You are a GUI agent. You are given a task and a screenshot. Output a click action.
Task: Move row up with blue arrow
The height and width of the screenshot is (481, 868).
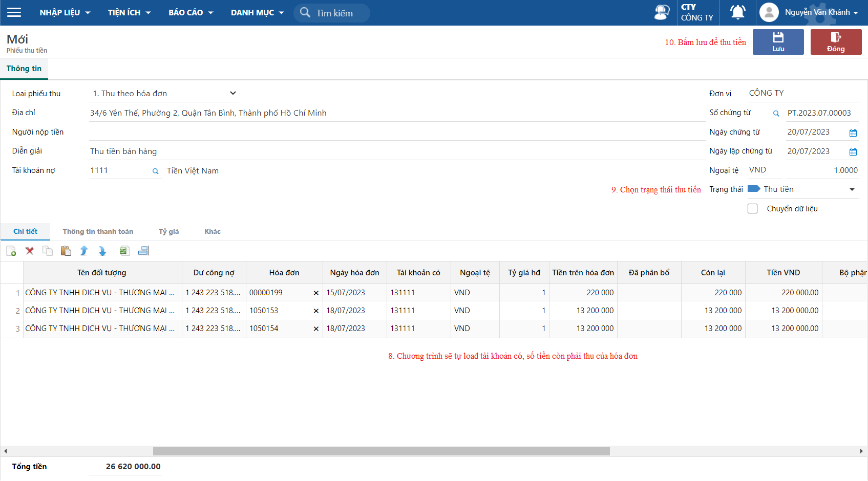coord(84,251)
